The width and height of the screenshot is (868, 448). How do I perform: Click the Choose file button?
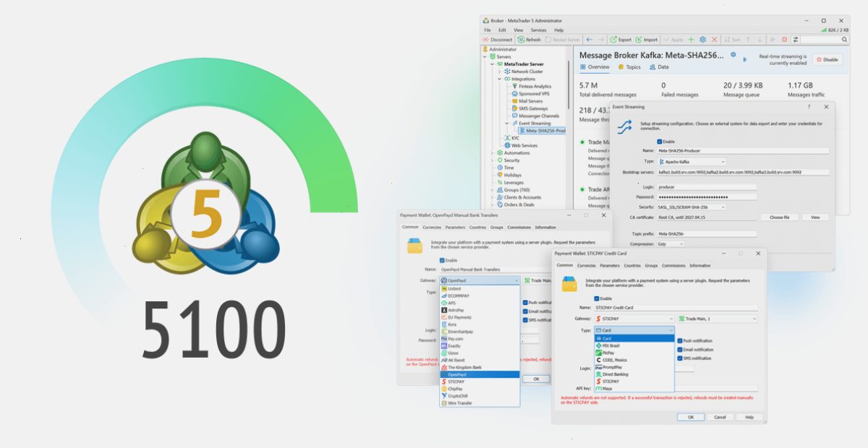[779, 217]
